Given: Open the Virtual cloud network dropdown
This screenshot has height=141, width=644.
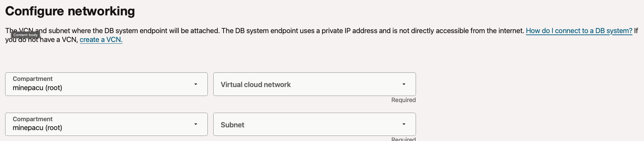Looking at the screenshot, I should click(314, 84).
